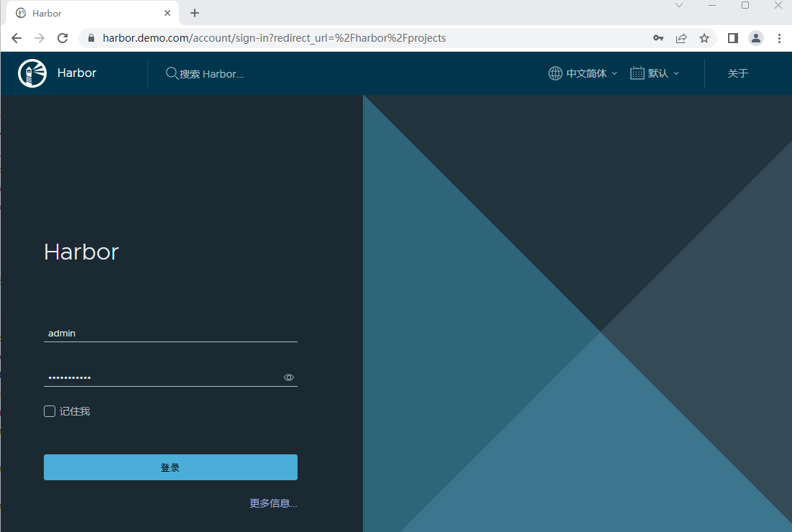Maximize the browser window

745,5
